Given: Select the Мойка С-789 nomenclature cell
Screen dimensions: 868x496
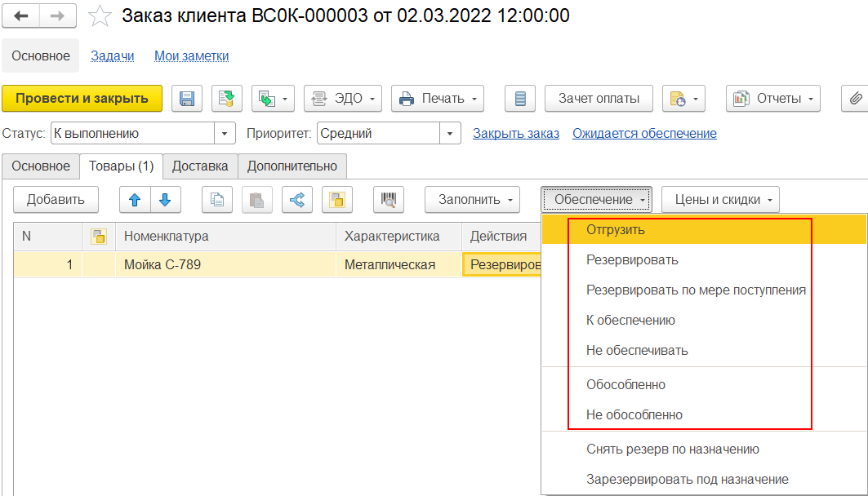Looking at the screenshot, I should (x=225, y=264).
